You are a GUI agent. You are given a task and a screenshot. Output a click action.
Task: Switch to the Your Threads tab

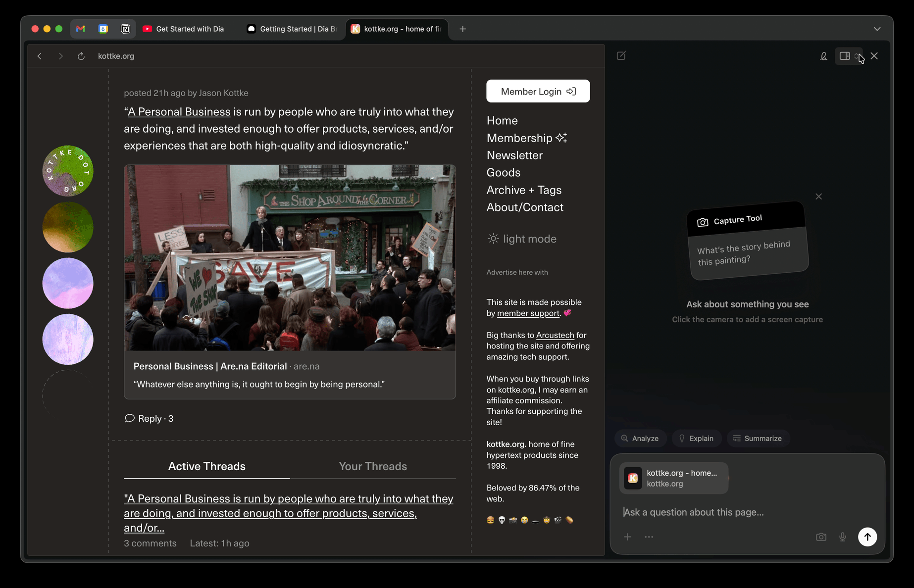[x=373, y=466]
